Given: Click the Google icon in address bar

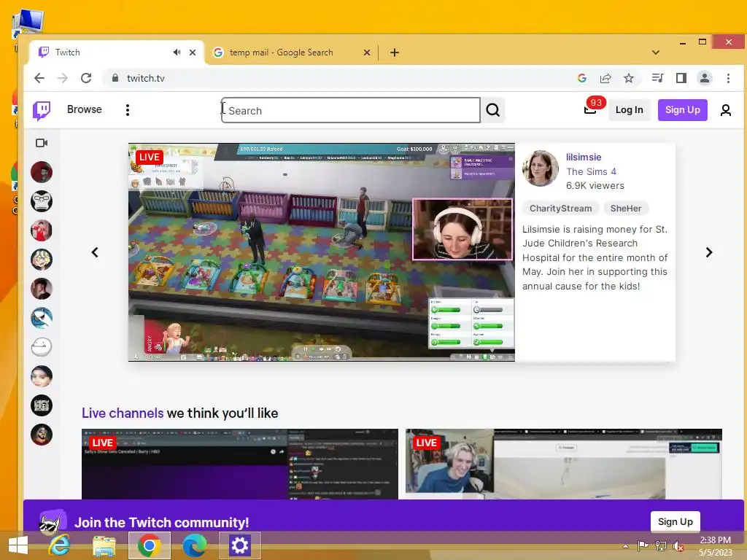Looking at the screenshot, I should point(581,78).
